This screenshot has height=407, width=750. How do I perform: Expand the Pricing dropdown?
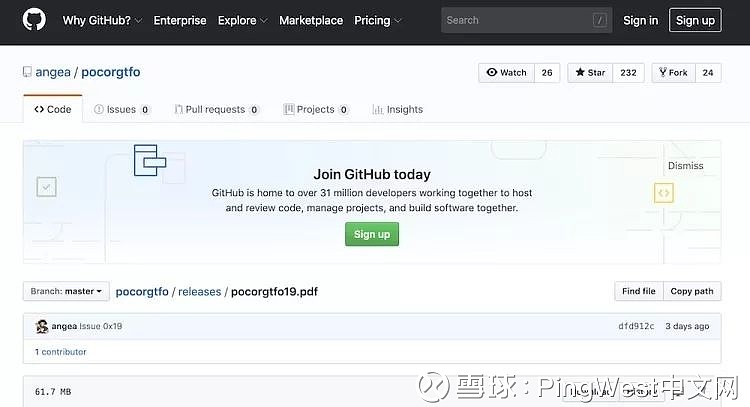click(x=377, y=21)
